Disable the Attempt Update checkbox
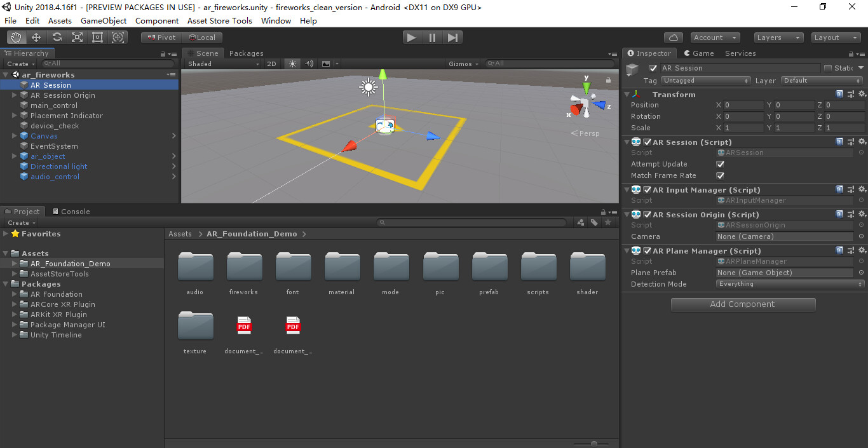The width and height of the screenshot is (868, 448). [721, 164]
